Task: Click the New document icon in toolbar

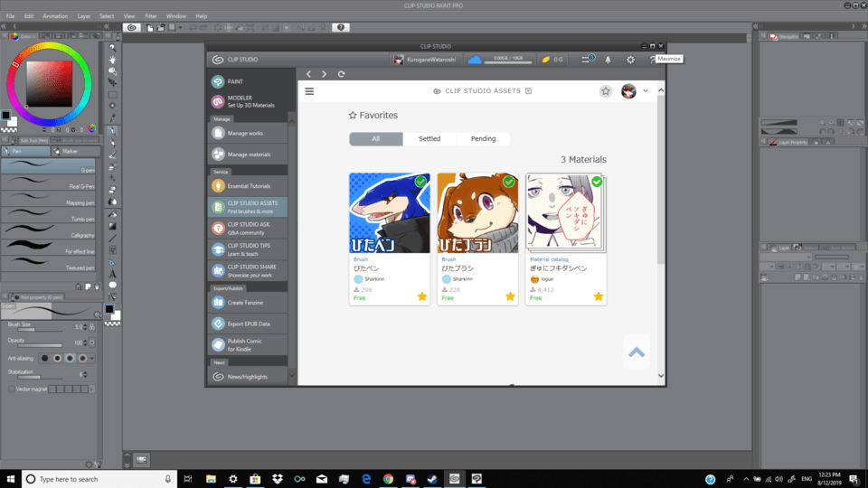Action: (150, 28)
